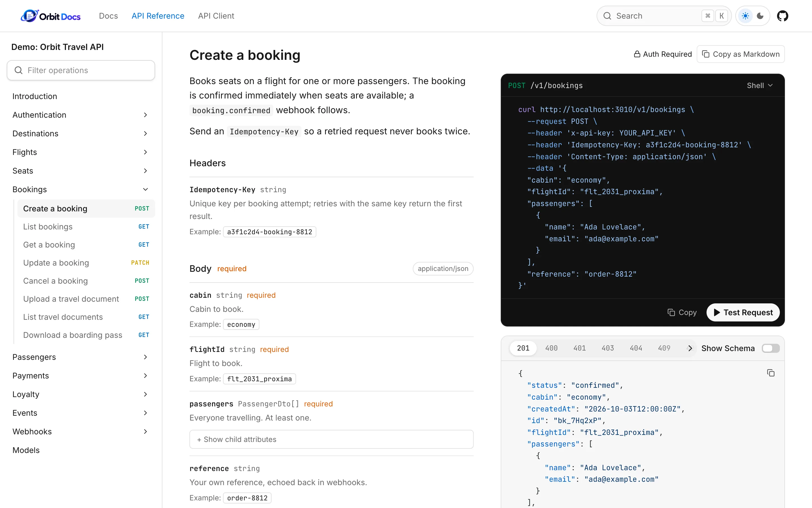The height and width of the screenshot is (508, 812).
Task: Open Get a booking GET operation
Action: pos(86,245)
